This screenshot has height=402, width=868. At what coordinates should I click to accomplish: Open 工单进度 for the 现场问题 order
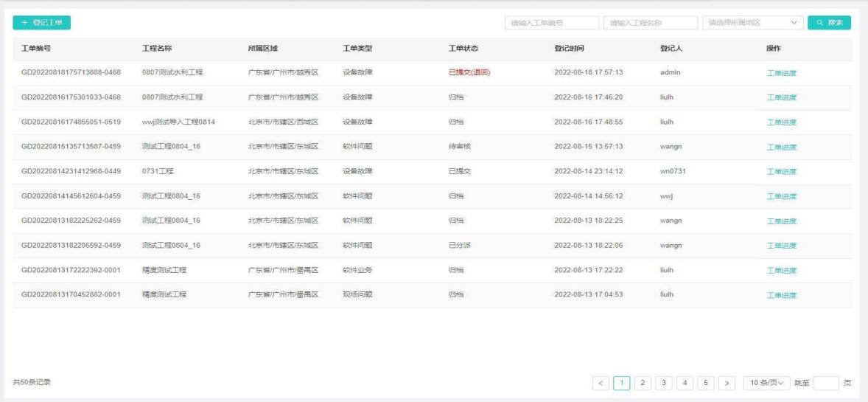click(782, 295)
